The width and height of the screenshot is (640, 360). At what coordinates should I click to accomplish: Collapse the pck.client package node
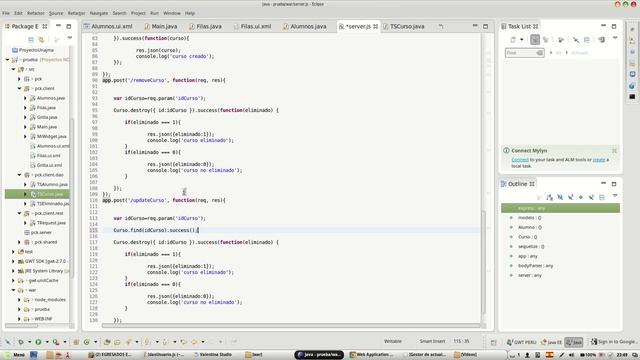point(19,89)
